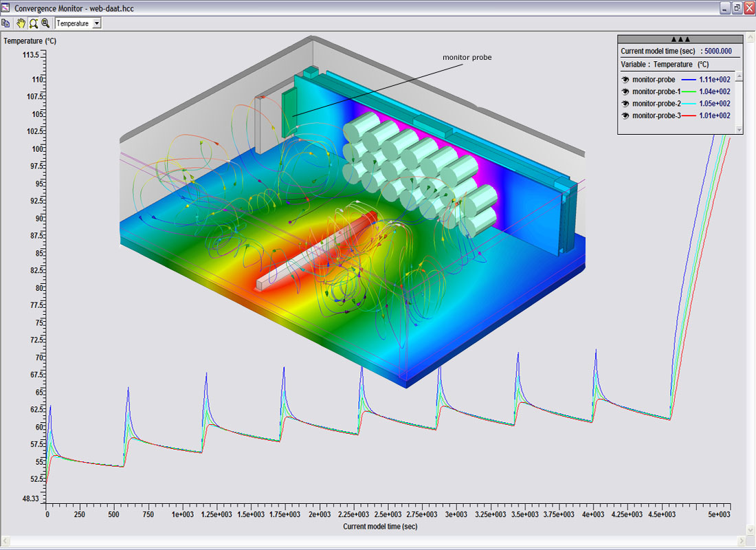
Task: Click the main window vertical scrollbar up arrow
Action: tap(751, 35)
